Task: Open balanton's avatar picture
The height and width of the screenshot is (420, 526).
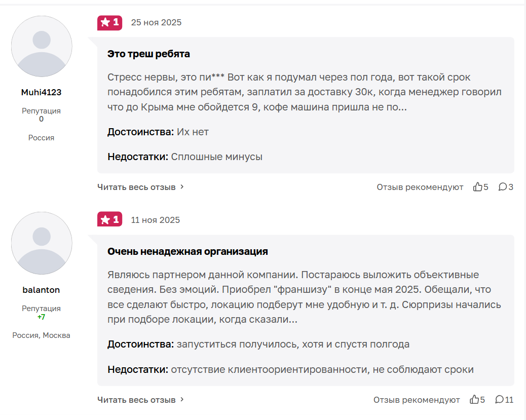Action: tap(42, 243)
